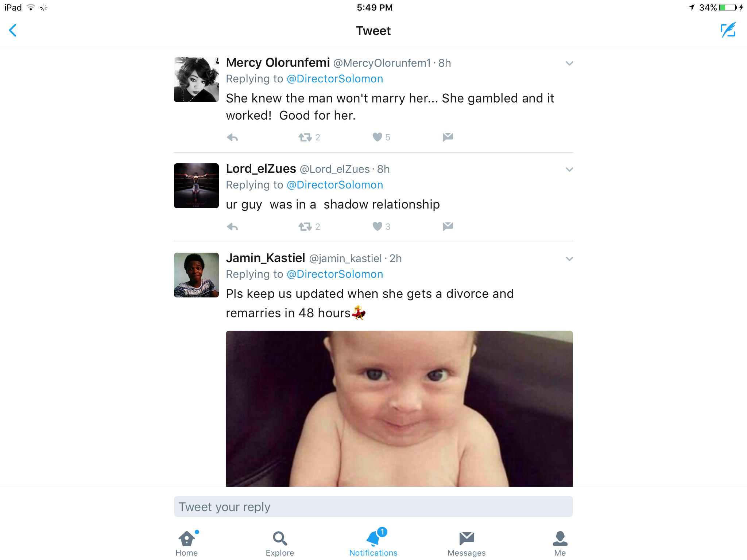The height and width of the screenshot is (560, 747).
Task: Share Lord_elZues's tweet via message icon
Action: click(448, 226)
